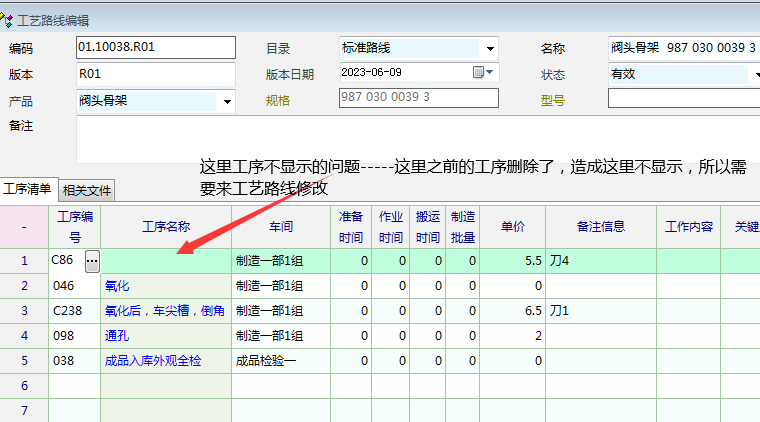Expand the 目录 标准路线 dropdown
This screenshot has height=422, width=760.
pyautogui.click(x=490, y=49)
